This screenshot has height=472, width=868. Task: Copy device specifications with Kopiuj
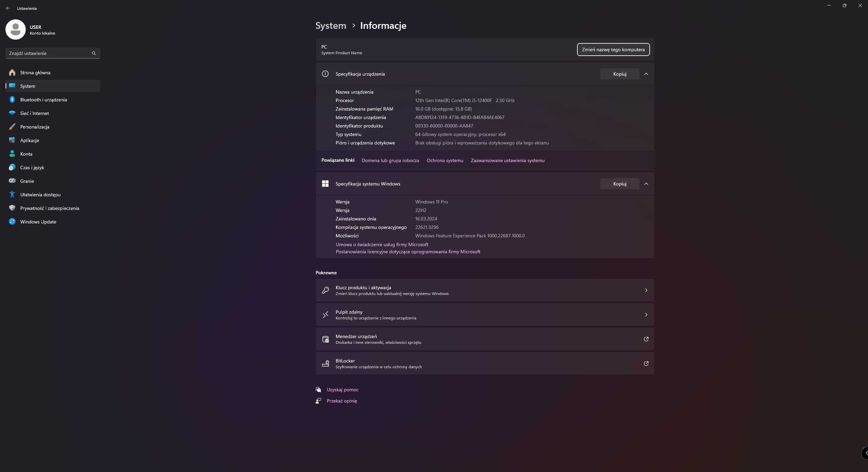[619, 74]
